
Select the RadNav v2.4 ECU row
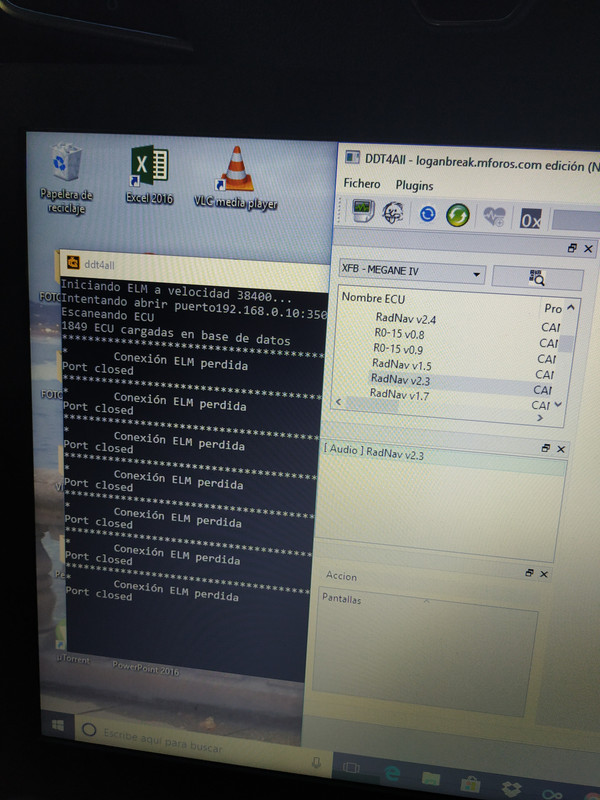tap(406, 319)
